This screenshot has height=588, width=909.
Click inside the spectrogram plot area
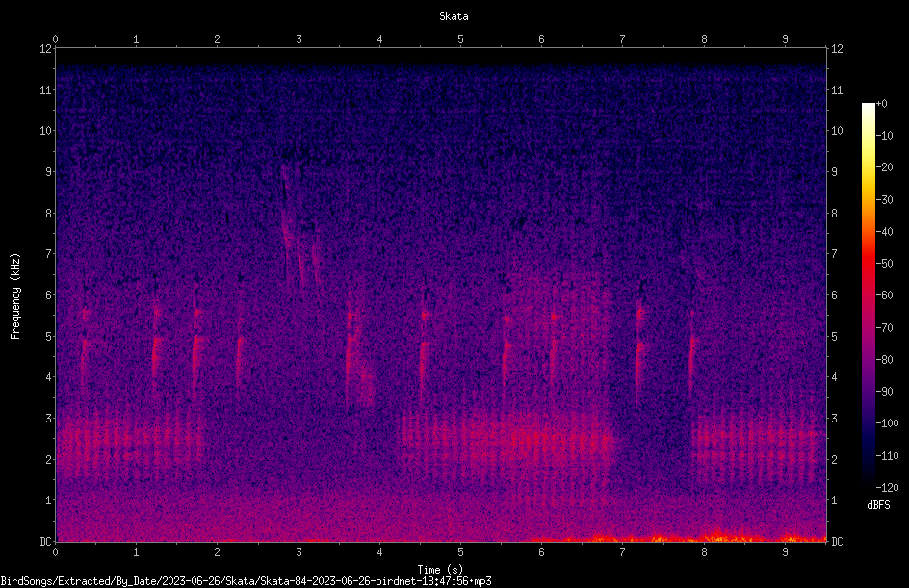tap(441, 294)
